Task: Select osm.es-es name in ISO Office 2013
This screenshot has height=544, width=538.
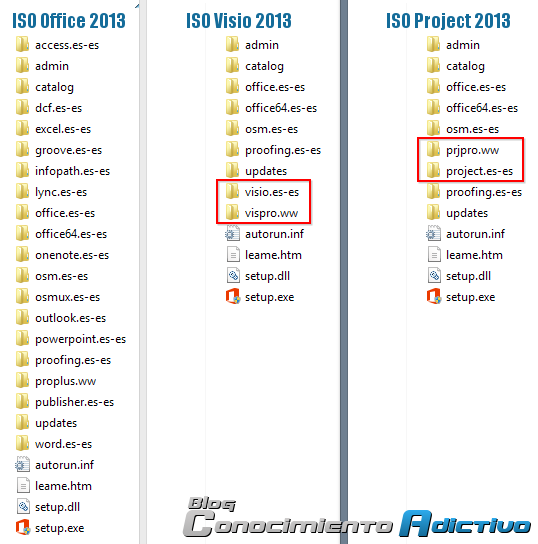Action: click(62, 276)
